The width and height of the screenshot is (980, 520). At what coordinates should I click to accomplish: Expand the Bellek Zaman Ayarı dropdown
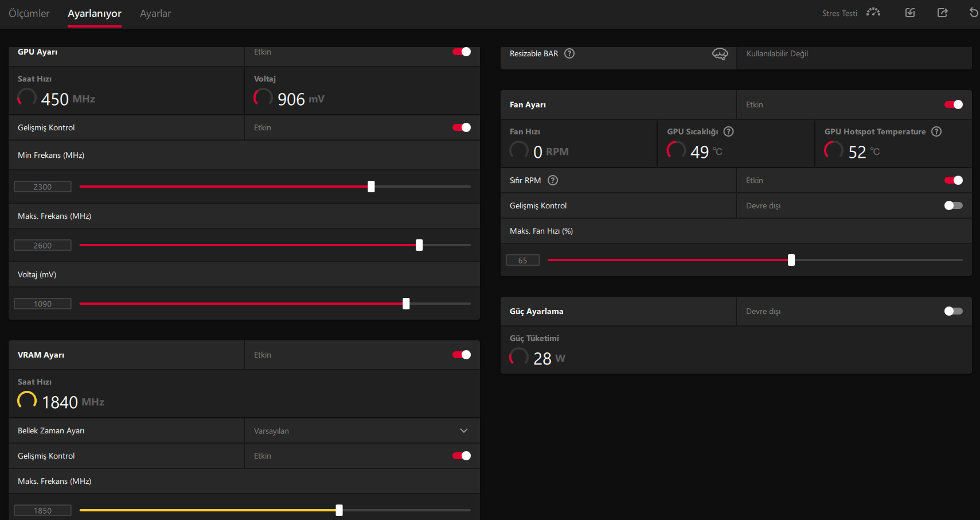(x=362, y=430)
